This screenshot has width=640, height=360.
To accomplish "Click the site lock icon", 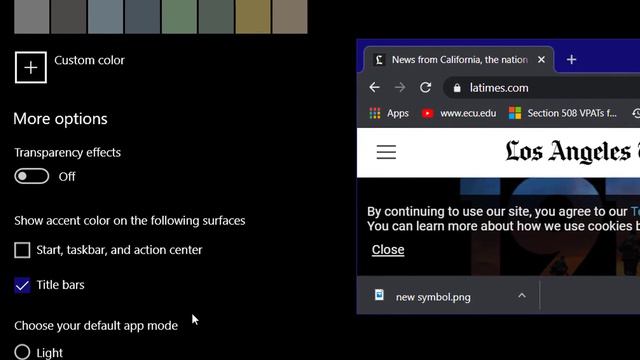I will (457, 88).
